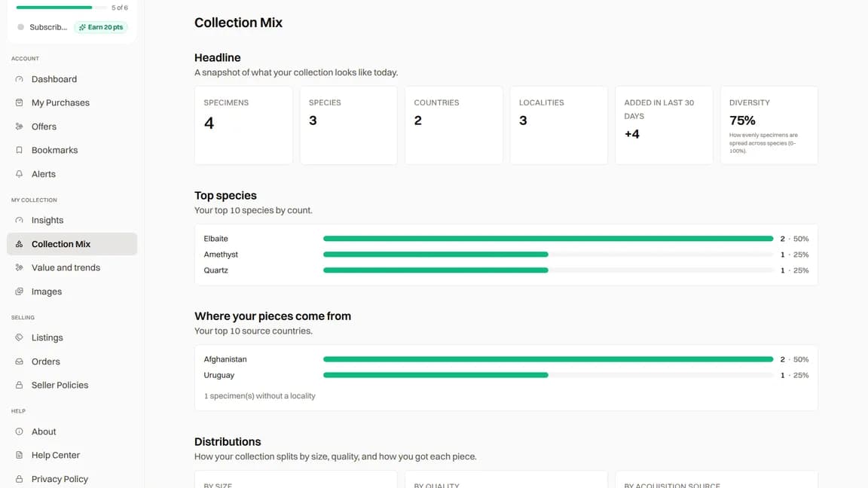Click the Added in last 30 days card
The image size is (868, 488).
tap(665, 125)
